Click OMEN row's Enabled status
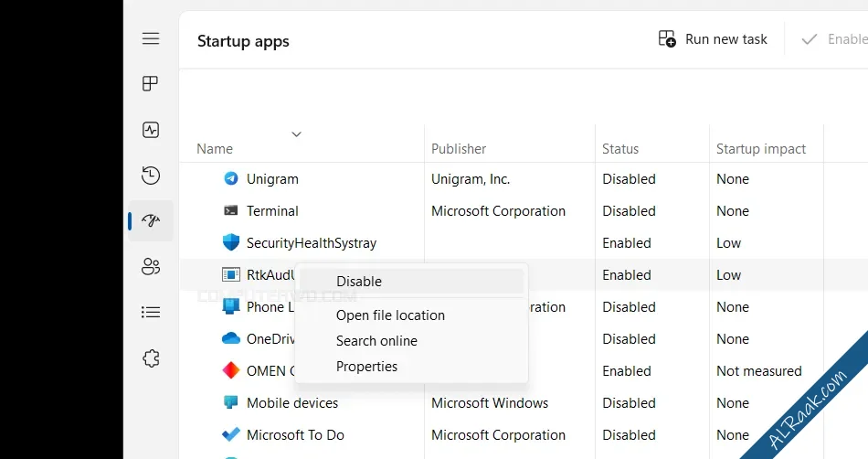This screenshot has width=868, height=459. pyautogui.click(x=627, y=371)
